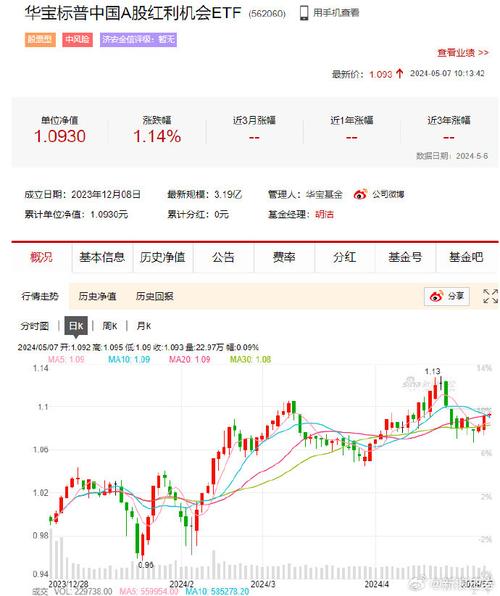Click the 1.14% change value
Image resolution: width=500 pixels, height=596 pixels.
(x=157, y=136)
